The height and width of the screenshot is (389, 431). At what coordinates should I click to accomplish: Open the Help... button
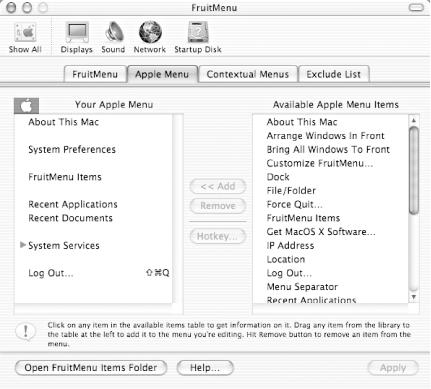tap(205, 368)
